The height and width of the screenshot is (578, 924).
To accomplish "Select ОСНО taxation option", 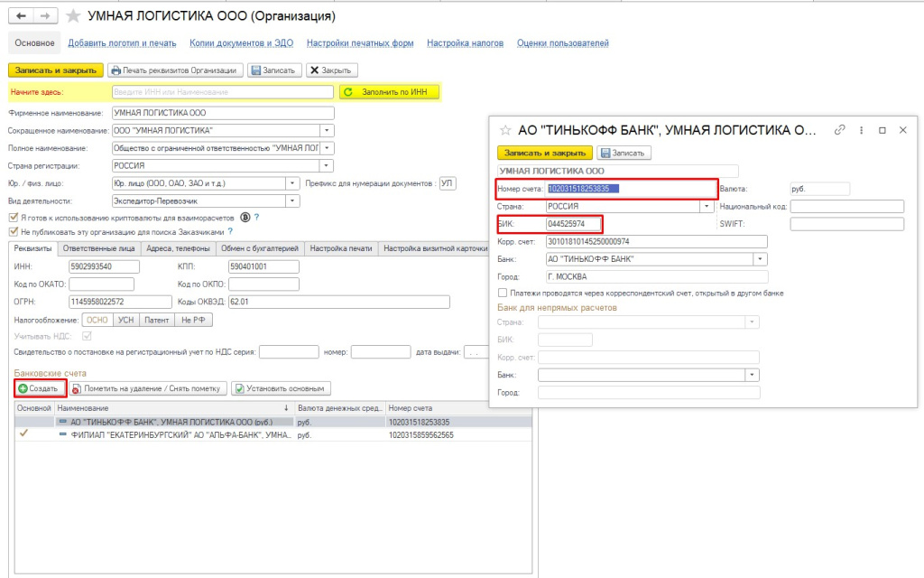I will 97,320.
